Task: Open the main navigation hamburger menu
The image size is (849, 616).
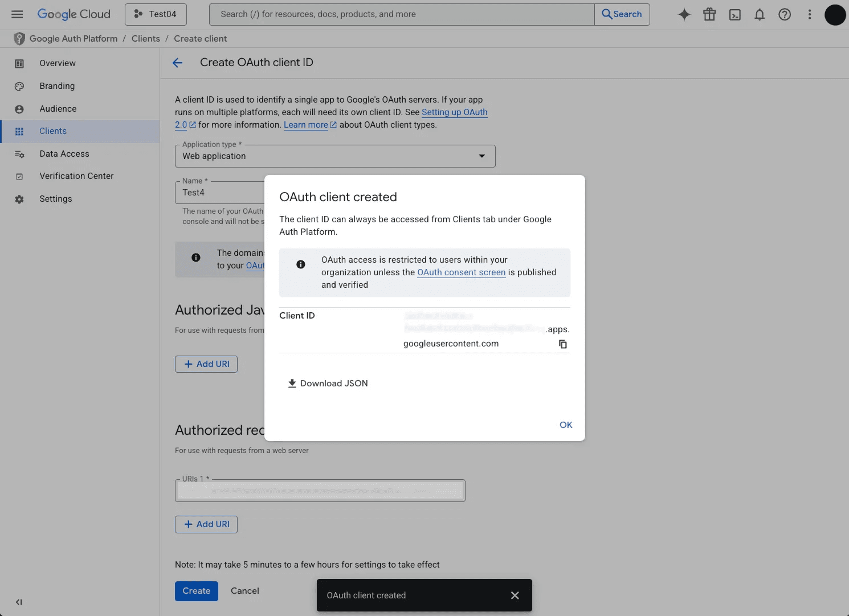Action: [17, 14]
